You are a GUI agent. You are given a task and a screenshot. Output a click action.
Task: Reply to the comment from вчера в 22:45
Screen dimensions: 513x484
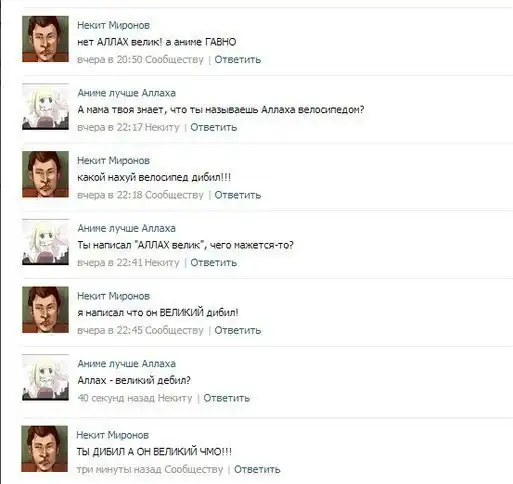click(238, 330)
